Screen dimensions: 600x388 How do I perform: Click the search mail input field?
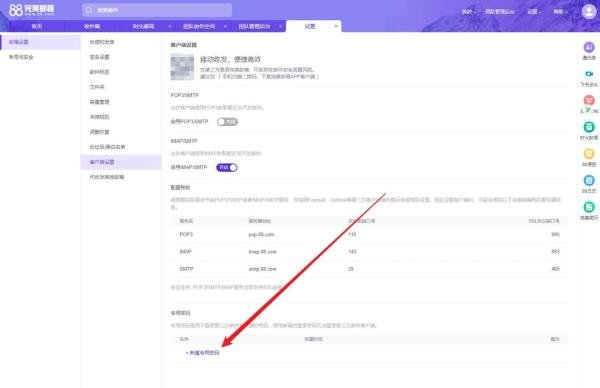[x=157, y=10]
